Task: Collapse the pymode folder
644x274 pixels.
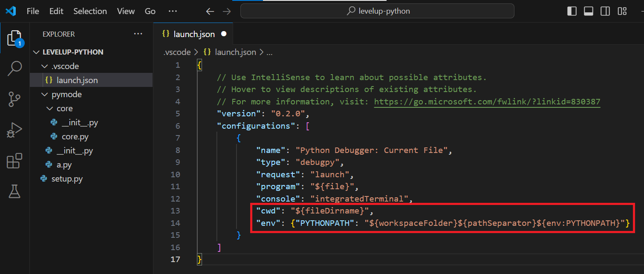Action: pyautogui.click(x=91, y=95)
